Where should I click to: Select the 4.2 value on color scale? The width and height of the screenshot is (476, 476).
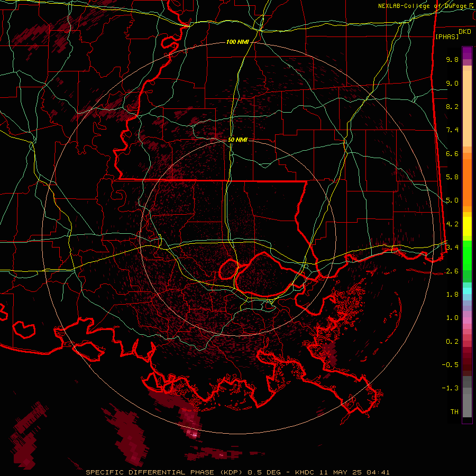[452, 224]
